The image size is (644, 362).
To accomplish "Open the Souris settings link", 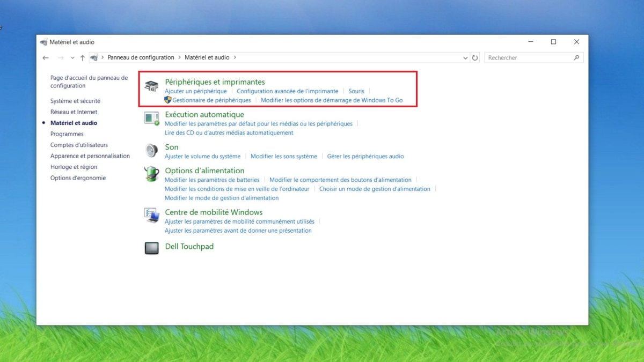I will 356,91.
